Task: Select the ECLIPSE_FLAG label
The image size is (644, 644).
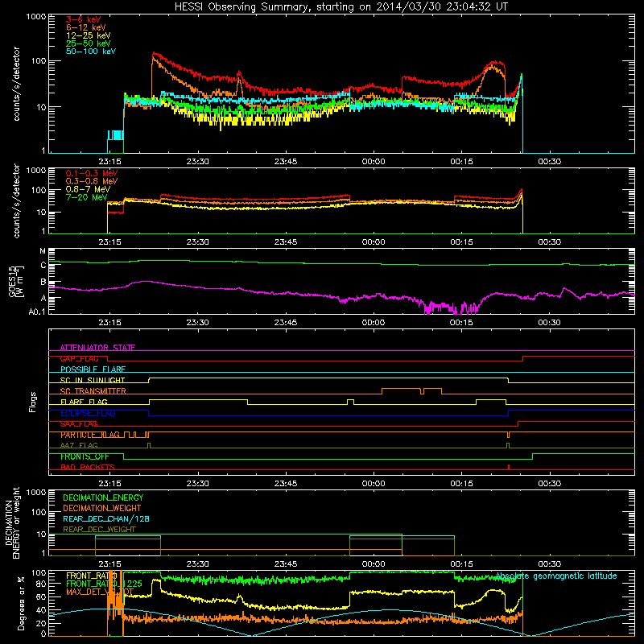Action: click(x=88, y=413)
